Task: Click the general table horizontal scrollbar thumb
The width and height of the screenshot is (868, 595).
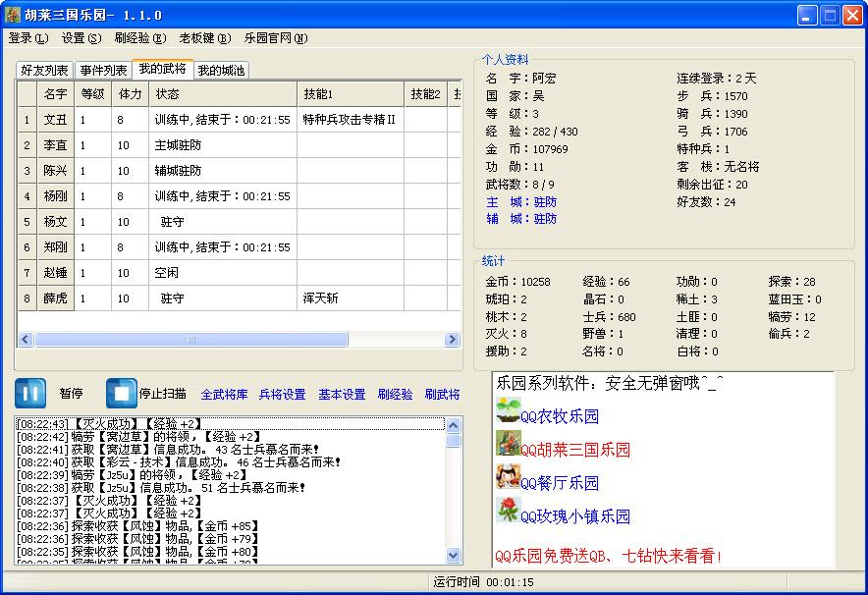Action: coord(191,340)
